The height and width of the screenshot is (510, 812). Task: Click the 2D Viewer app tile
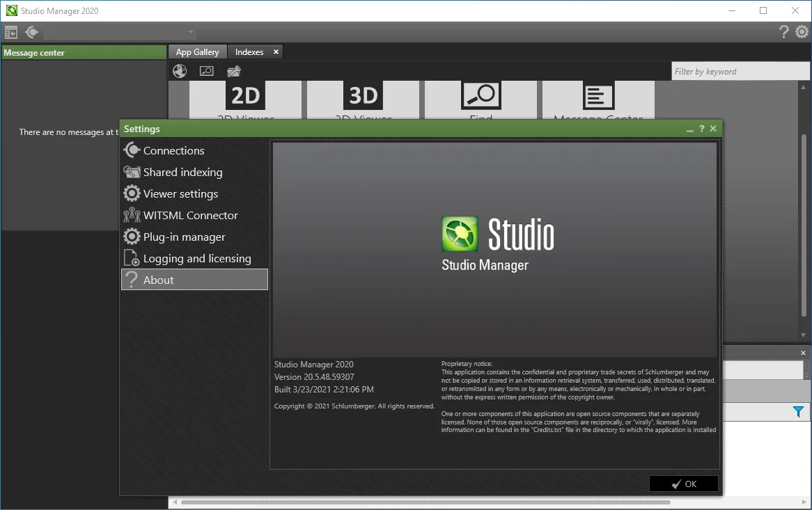click(245, 99)
